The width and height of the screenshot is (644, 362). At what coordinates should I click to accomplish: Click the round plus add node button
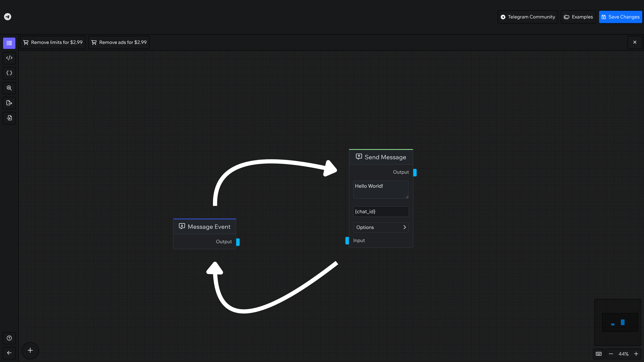(30, 350)
